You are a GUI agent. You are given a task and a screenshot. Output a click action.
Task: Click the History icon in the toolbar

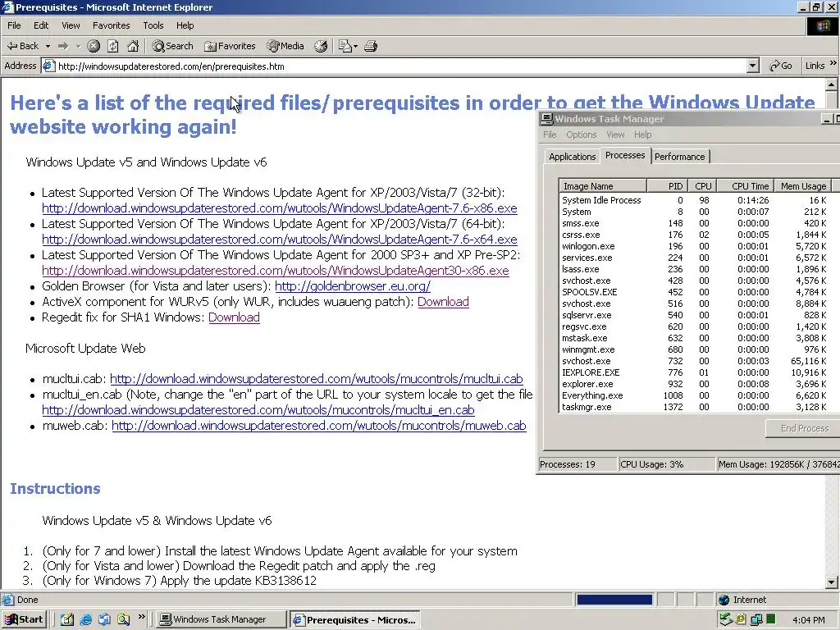pyautogui.click(x=321, y=46)
